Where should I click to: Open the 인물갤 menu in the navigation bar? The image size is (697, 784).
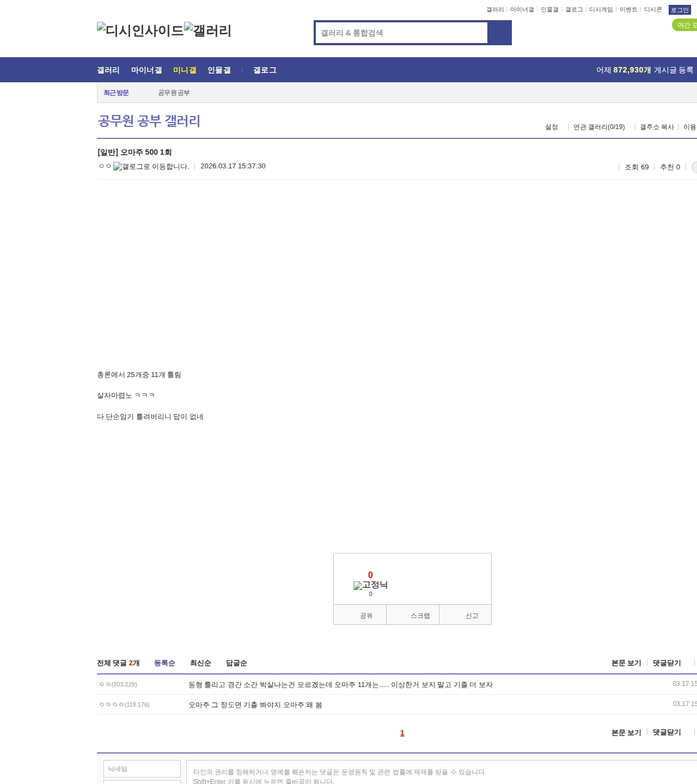(219, 70)
